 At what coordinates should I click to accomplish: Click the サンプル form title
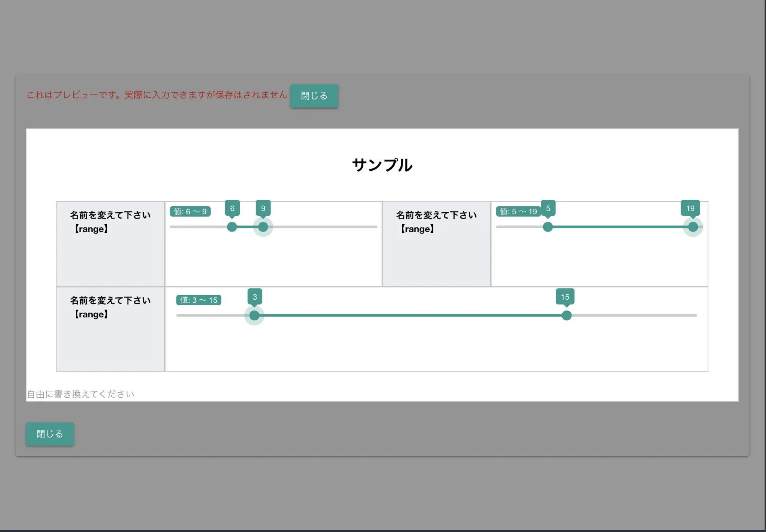(382, 165)
